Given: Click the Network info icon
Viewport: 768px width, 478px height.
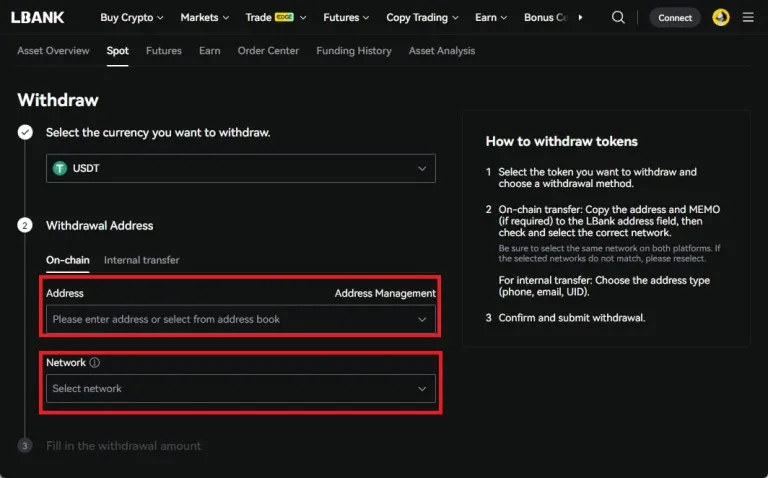Looking at the screenshot, I should click(95, 362).
